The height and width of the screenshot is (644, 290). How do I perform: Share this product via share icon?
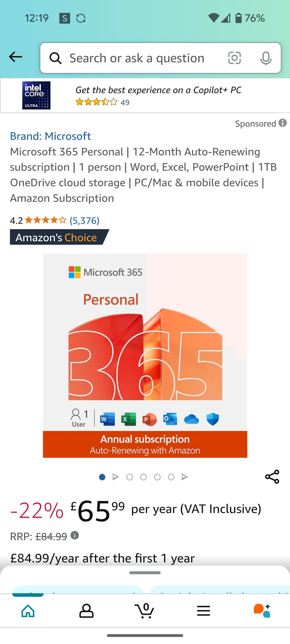[x=272, y=477]
